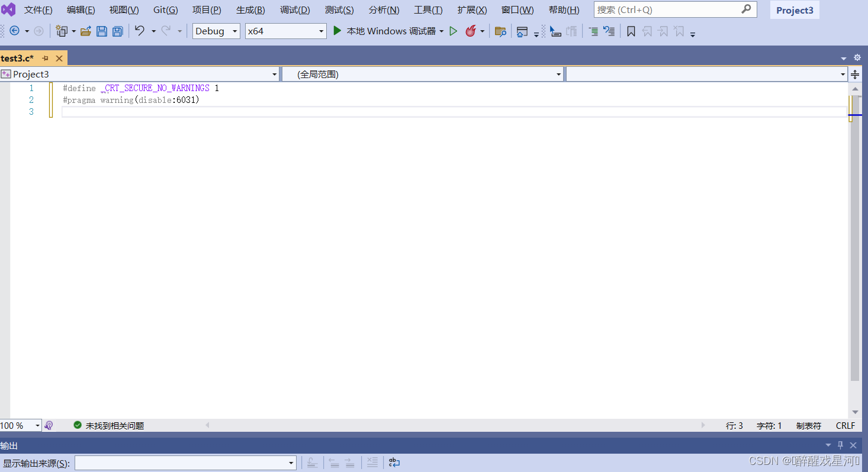Toggle a bookmark on the current line

[630, 31]
